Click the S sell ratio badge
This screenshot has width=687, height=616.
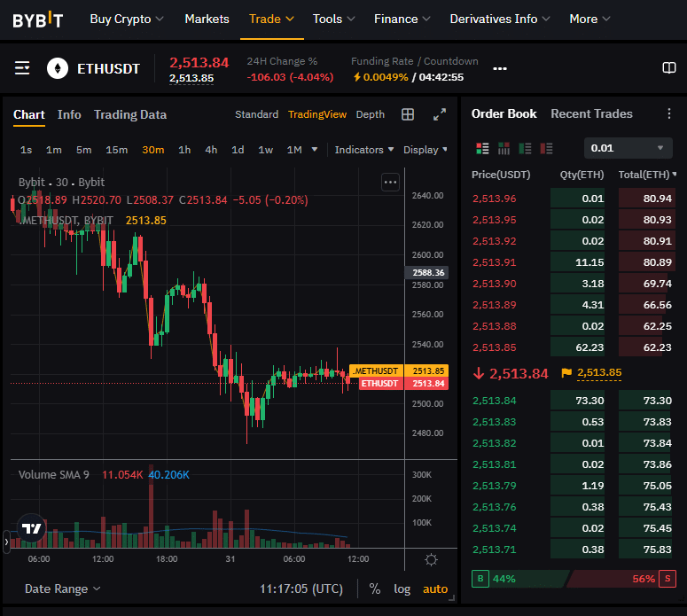(x=667, y=579)
